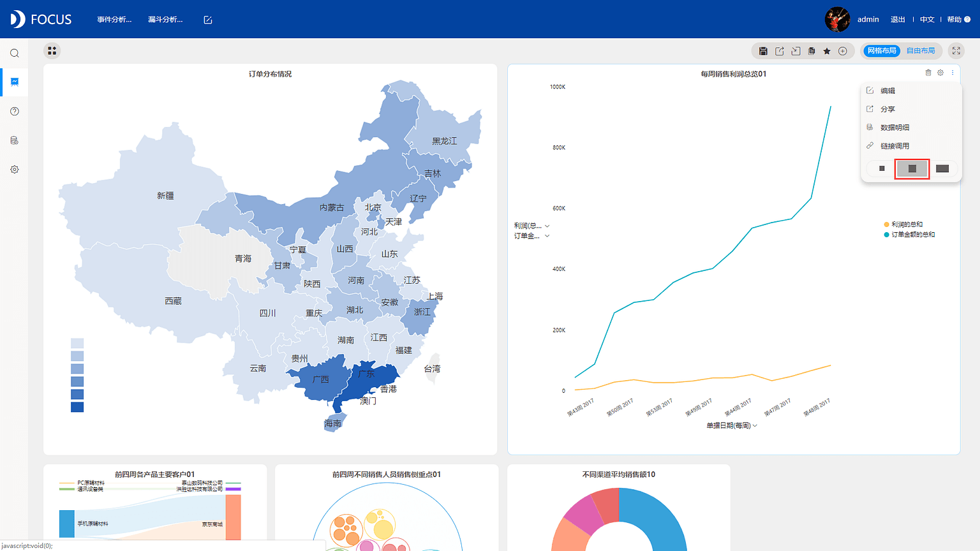
Task: Toggle 利润的总和 legend series
Action: pos(903,224)
